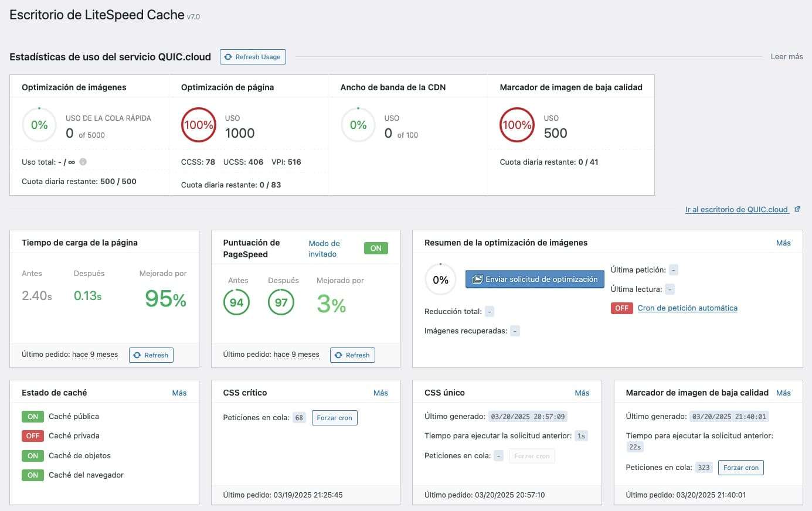
Task: Click the 100% usage circle for Optimización de página
Action: pos(198,125)
